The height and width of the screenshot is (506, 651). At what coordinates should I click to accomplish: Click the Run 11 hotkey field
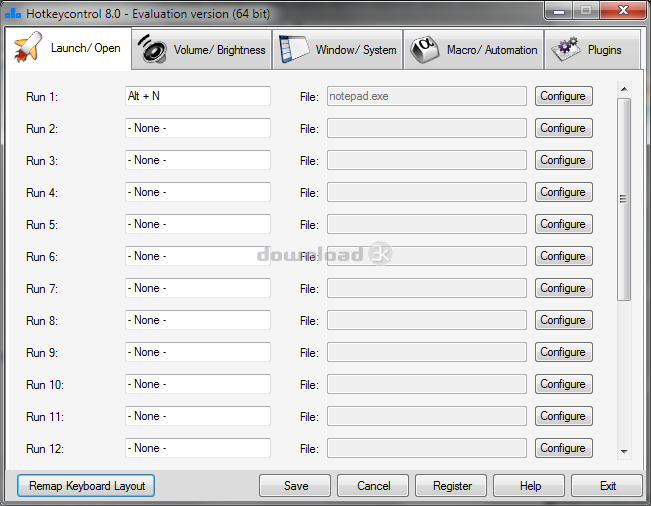point(198,416)
